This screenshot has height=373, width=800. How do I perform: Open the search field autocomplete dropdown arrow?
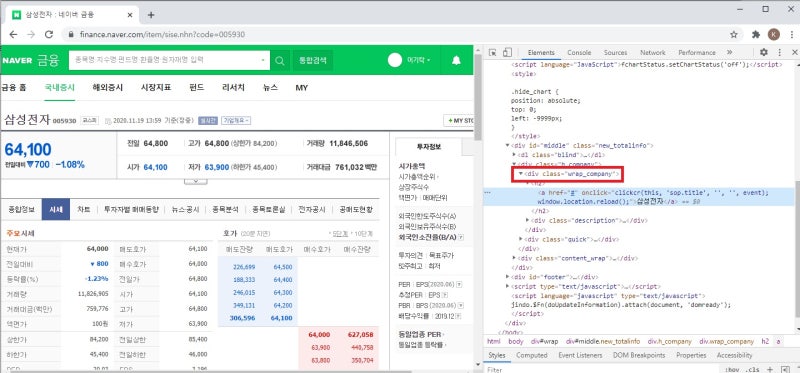tap(263, 60)
